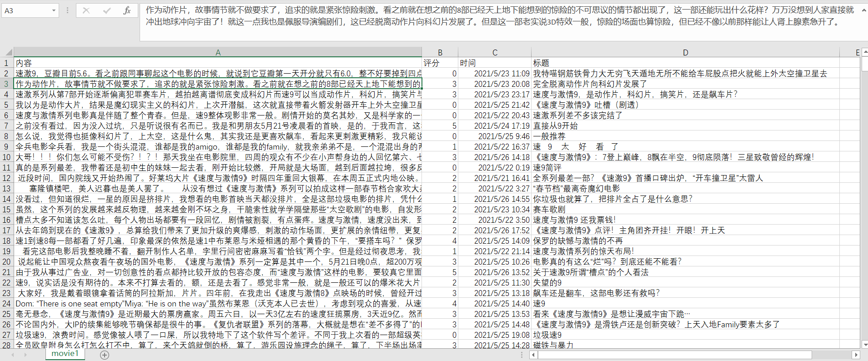Click rating cell 5 in row 7
This screenshot has height=361, width=868.
click(x=440, y=126)
